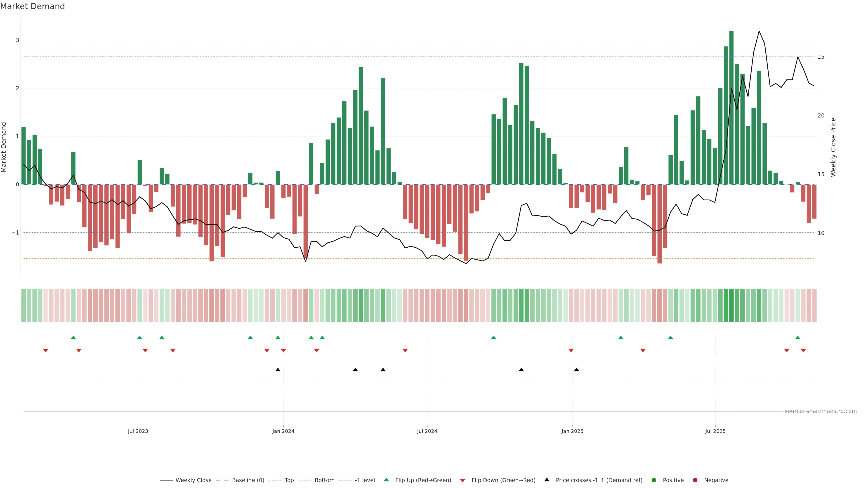The width and height of the screenshot is (868, 488).
Task: Click the Jul 2025 x-axis label
Action: pos(715,432)
